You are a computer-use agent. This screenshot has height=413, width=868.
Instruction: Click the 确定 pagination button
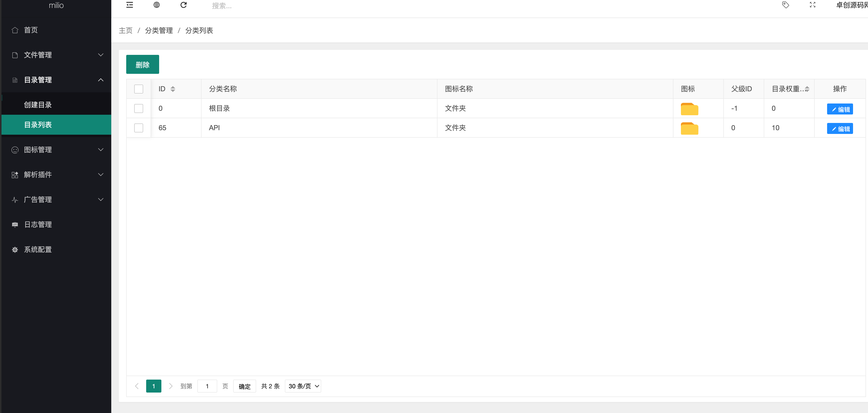[x=245, y=386]
